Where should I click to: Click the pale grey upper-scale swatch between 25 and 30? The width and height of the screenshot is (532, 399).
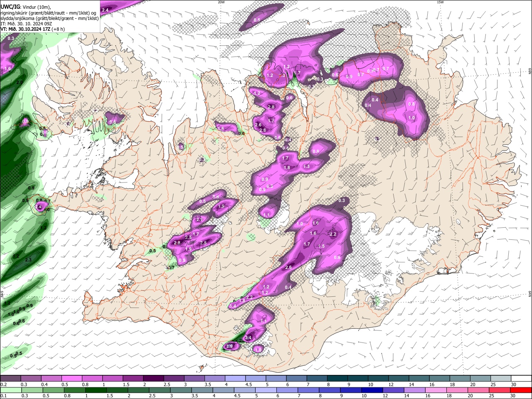(501, 379)
